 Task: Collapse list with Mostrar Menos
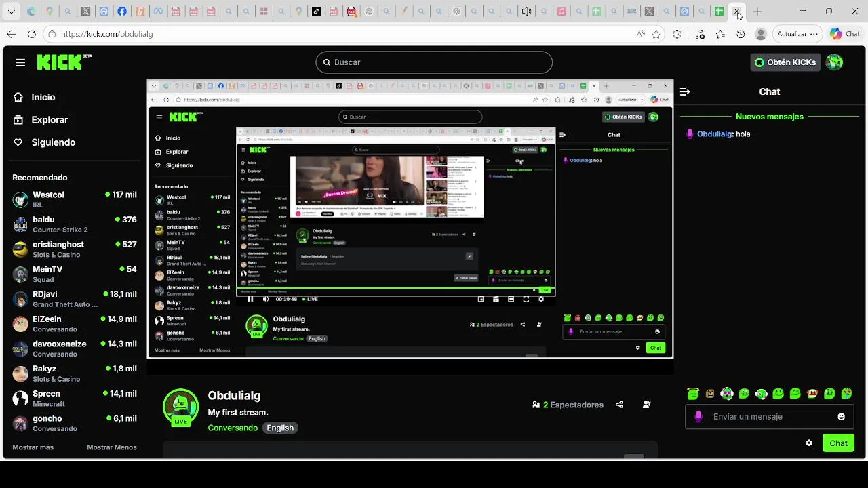112,447
